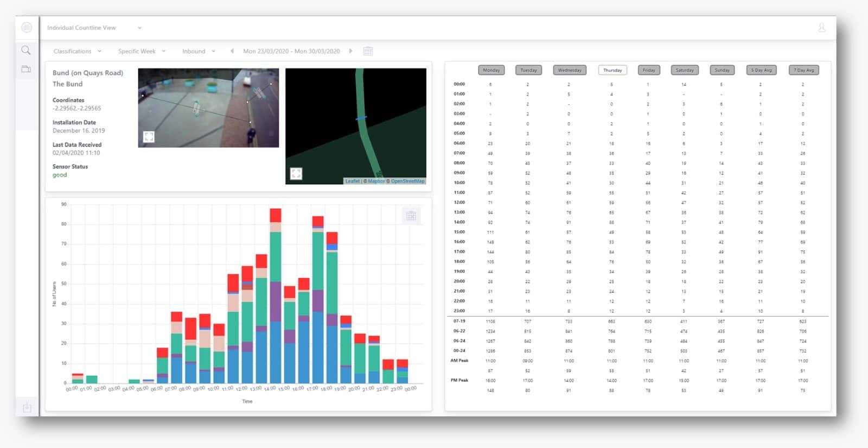Select the 7 Day Avg button
Screen dimensions: 868x448
click(x=804, y=70)
